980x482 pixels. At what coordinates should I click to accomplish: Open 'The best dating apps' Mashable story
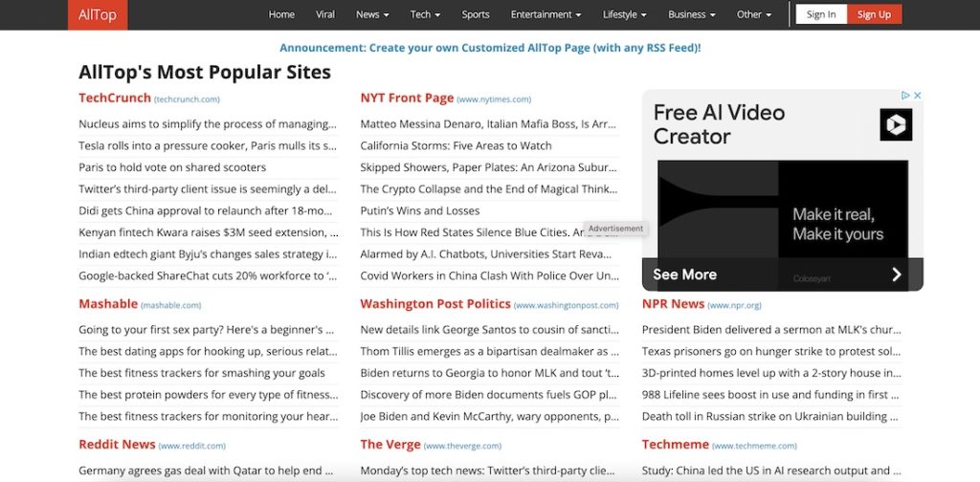pos(208,352)
